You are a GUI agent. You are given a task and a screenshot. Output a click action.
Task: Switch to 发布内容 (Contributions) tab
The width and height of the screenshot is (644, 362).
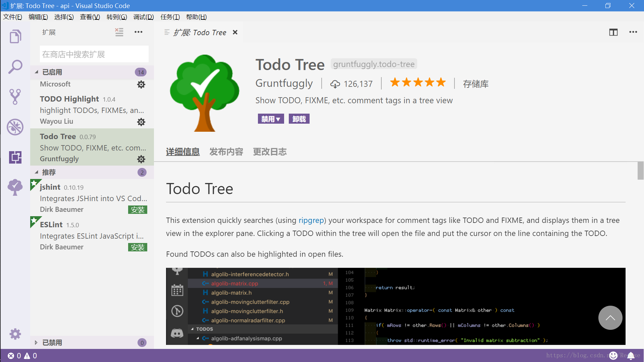[x=226, y=152]
